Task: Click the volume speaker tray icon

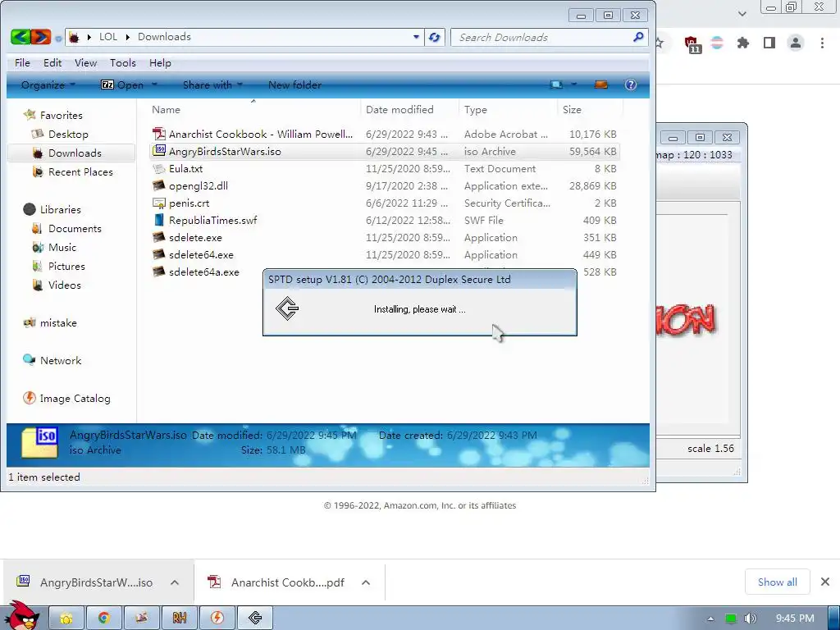Action: click(750, 619)
